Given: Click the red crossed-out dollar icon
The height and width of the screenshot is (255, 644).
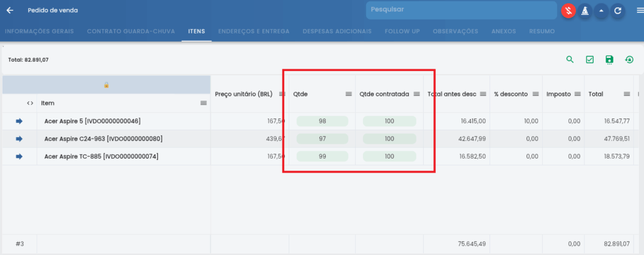Looking at the screenshot, I should [569, 11].
